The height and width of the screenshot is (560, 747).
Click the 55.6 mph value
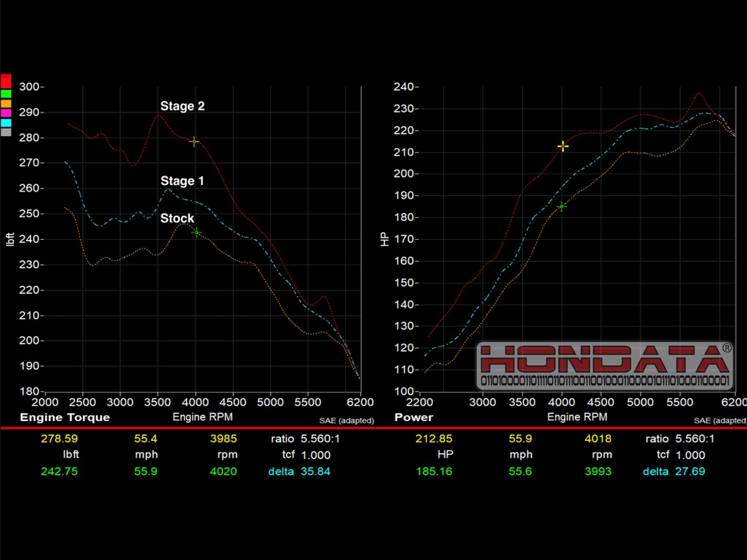(520, 472)
